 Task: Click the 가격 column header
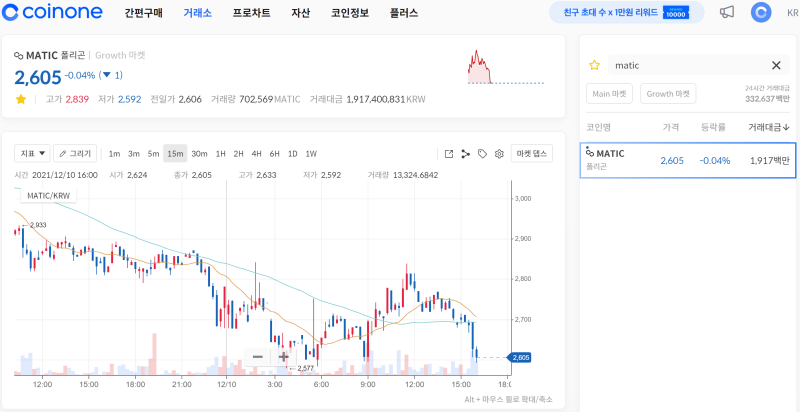[x=670, y=127]
